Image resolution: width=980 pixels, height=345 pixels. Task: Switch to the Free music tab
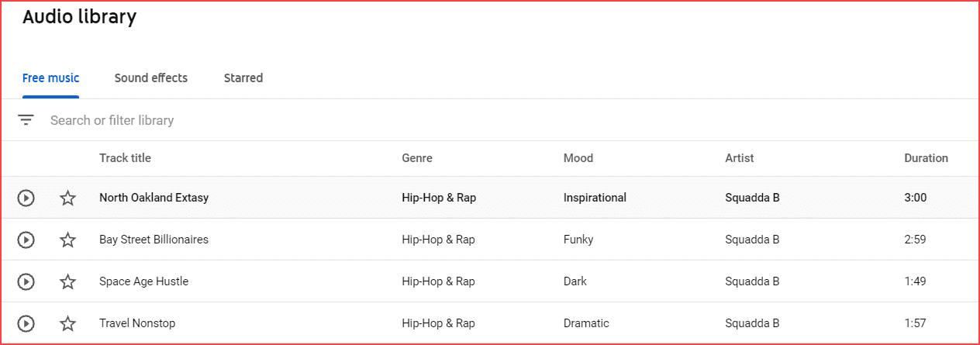(50, 78)
